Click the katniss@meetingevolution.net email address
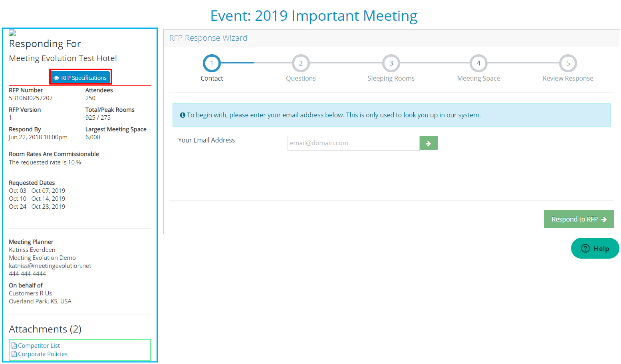 (50, 266)
